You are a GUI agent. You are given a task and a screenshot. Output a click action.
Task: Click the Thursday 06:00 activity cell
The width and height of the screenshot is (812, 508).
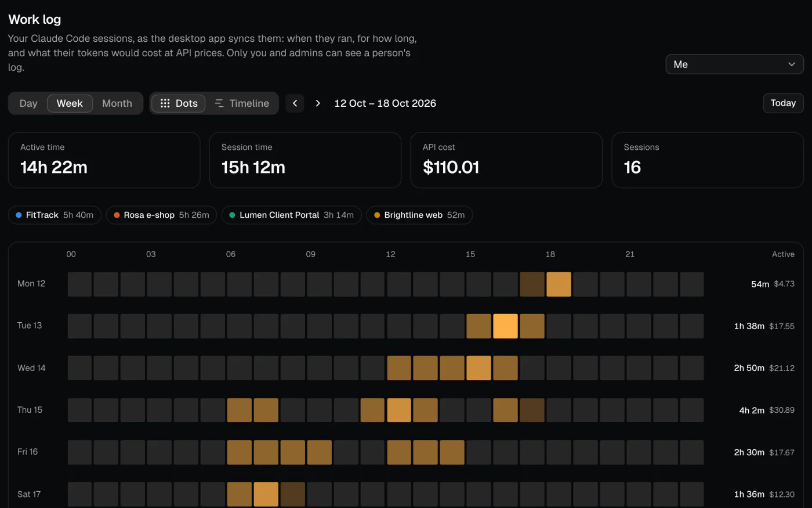click(x=240, y=410)
